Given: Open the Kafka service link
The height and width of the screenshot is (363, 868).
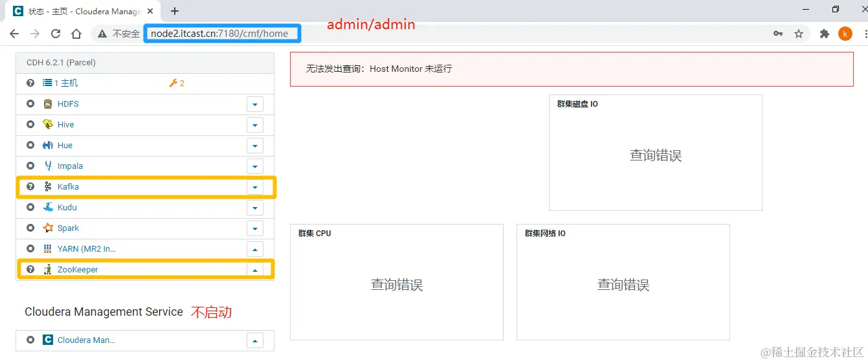Looking at the screenshot, I should coord(68,187).
